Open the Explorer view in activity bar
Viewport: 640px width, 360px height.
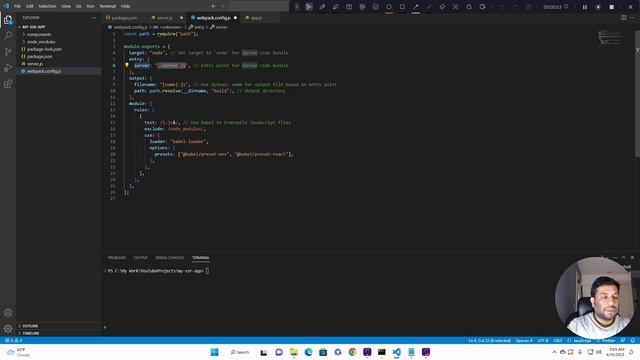8,20
